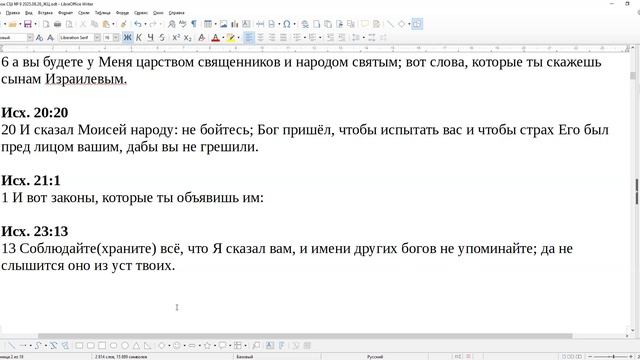Open highlighting color dropdown arrow
The width and height of the screenshot is (640, 360).
238,38
